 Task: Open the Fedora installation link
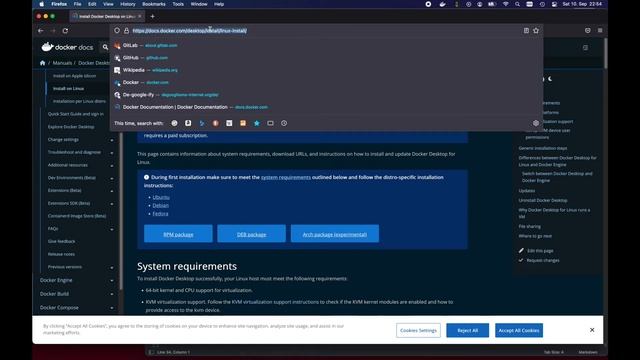pyautogui.click(x=160, y=213)
